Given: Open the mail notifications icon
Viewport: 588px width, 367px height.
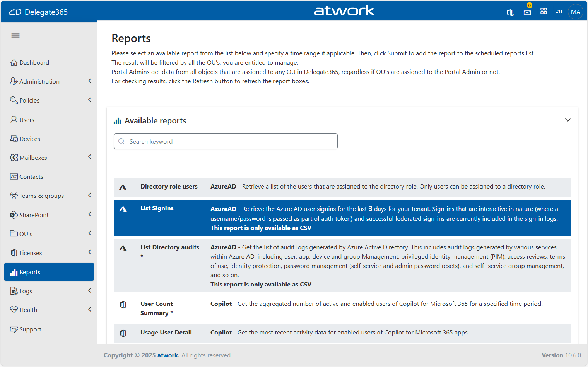Looking at the screenshot, I should [527, 12].
